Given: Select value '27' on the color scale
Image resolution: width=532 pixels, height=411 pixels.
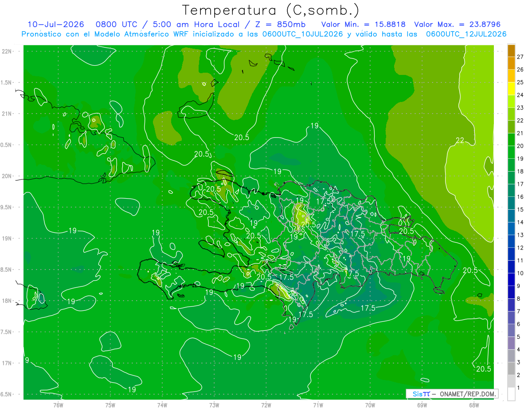Looking at the screenshot, I should [520, 56].
